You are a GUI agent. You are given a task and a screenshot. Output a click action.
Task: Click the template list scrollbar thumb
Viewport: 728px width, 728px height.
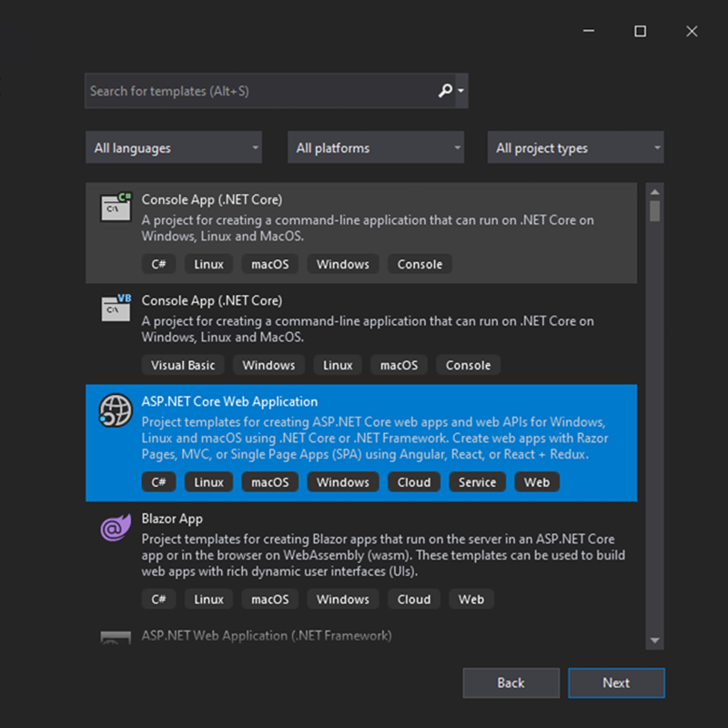click(654, 211)
